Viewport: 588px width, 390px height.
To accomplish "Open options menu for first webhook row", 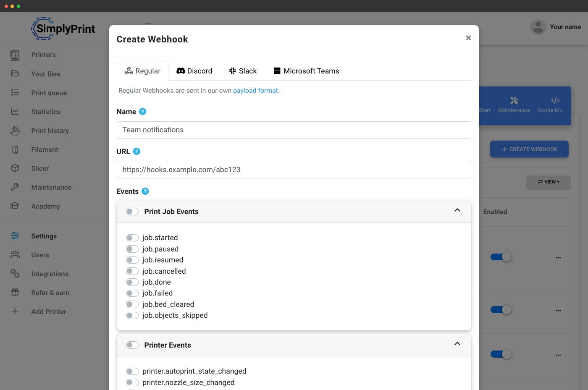I will (558, 258).
